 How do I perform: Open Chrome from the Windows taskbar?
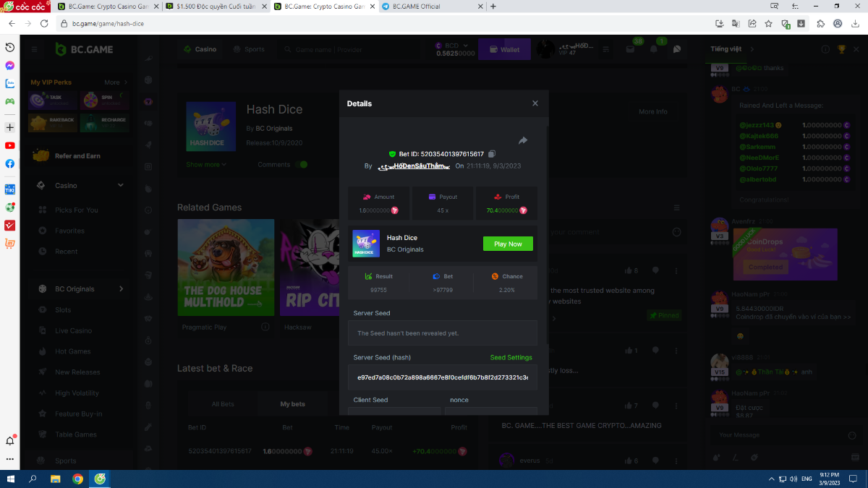click(77, 479)
